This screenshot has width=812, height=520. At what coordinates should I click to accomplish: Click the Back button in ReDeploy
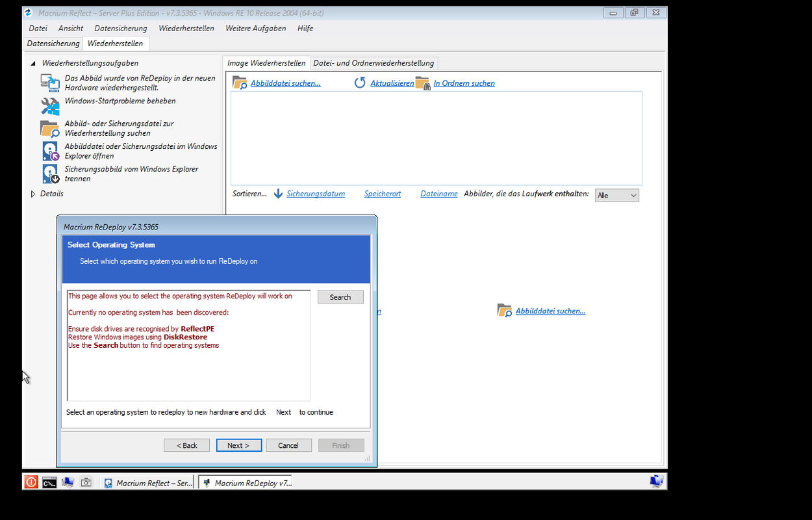click(x=187, y=445)
